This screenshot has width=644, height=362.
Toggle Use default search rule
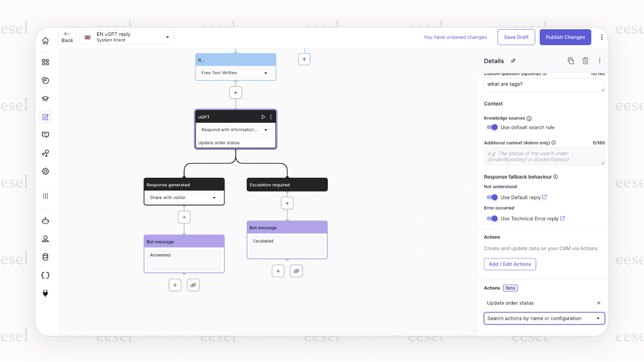492,127
